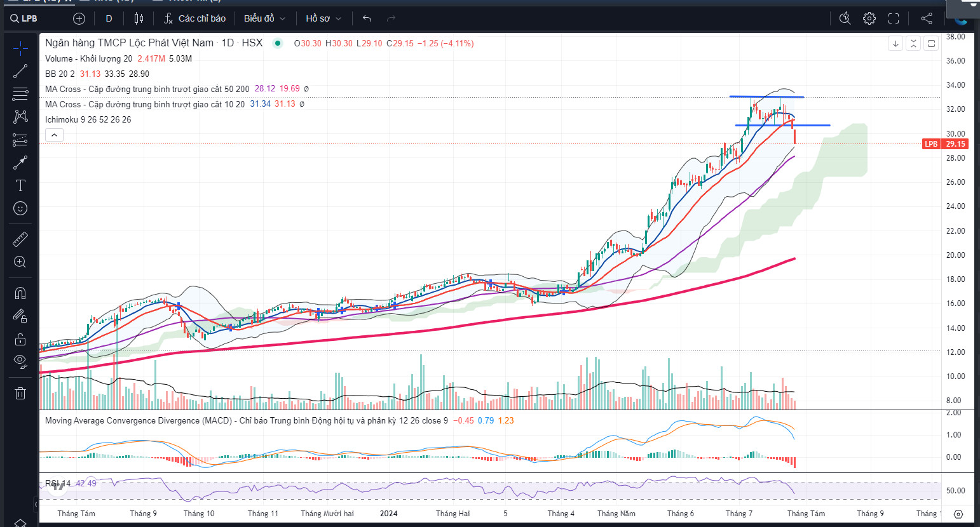Select the Ichimoku 9 26 52 legend
This screenshot has width=980, height=527.
point(88,119)
